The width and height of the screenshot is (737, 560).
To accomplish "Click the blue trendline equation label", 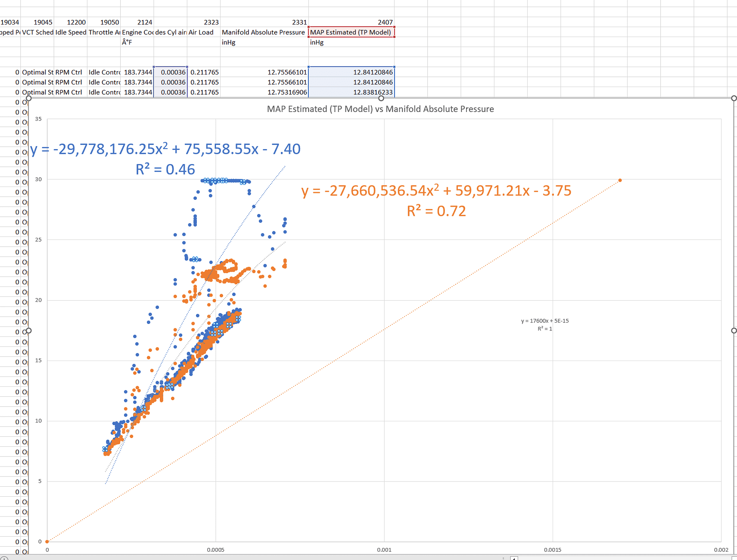I will click(x=165, y=159).
